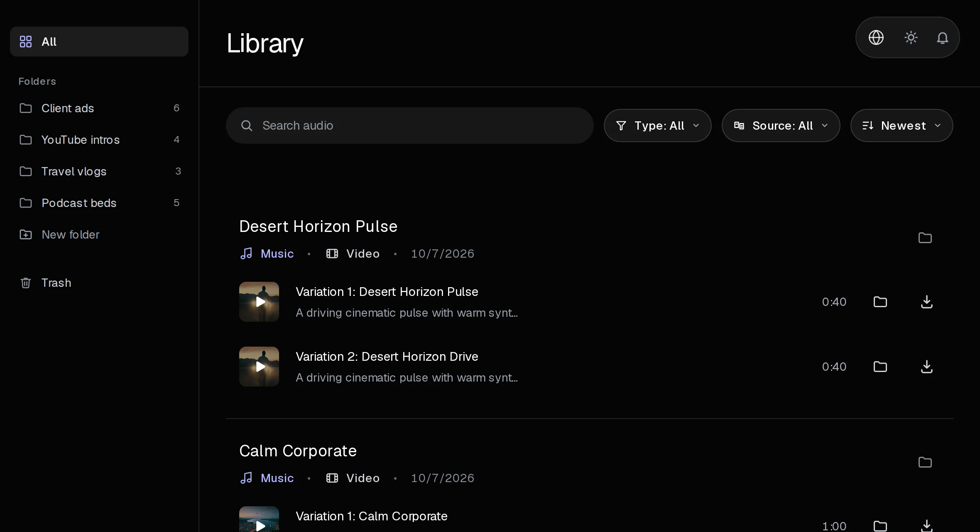Add Variation 1: Calm Corporate to folder
The image size is (980, 532).
pyautogui.click(x=880, y=526)
